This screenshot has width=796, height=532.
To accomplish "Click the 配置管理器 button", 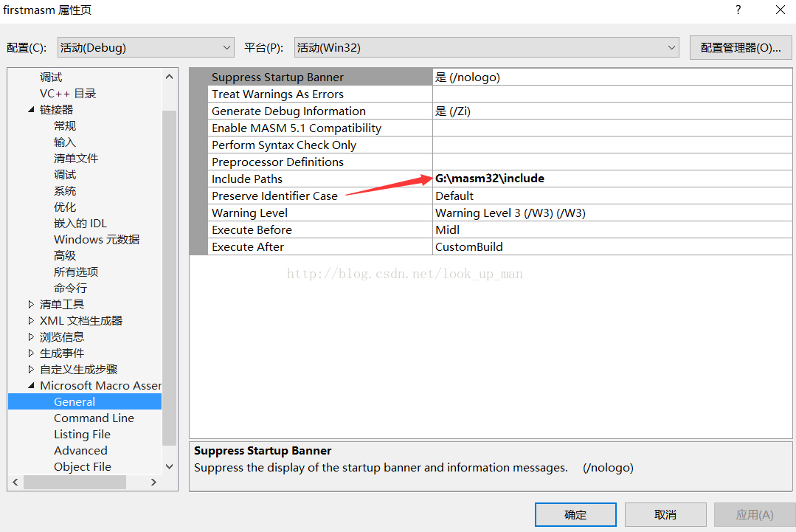I will (x=740, y=48).
